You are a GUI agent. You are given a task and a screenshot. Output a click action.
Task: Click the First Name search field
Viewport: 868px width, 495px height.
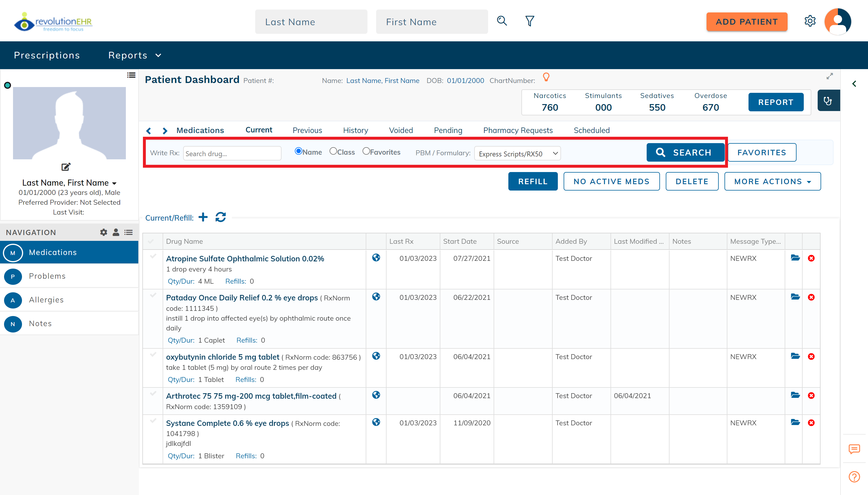[x=432, y=21]
